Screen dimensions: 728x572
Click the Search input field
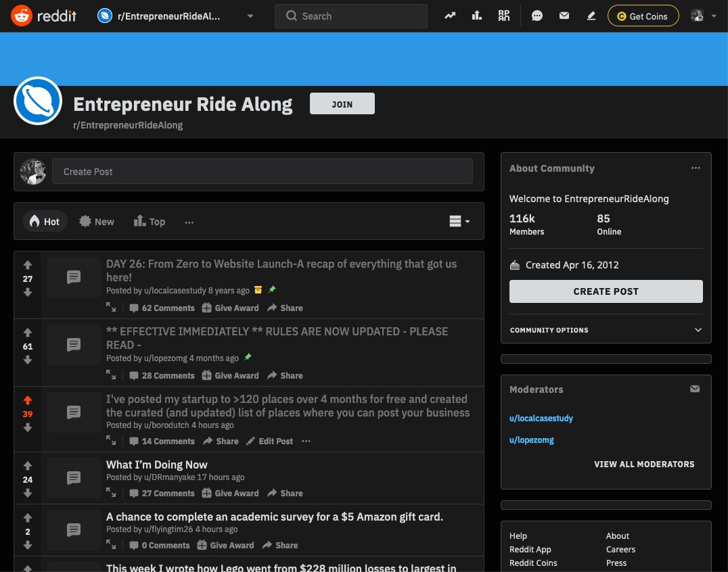click(x=351, y=16)
